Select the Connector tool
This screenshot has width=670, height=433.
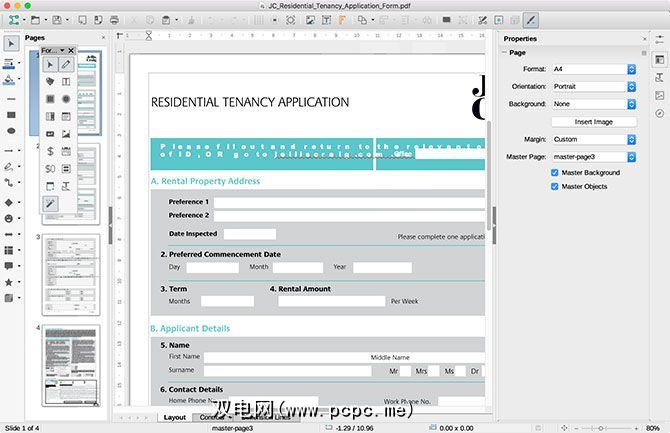(x=9, y=183)
